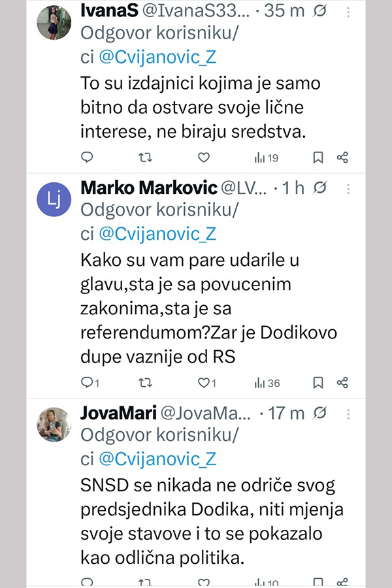
Task: Bookmark Marko Markovic's tweet
Action: pos(318,382)
